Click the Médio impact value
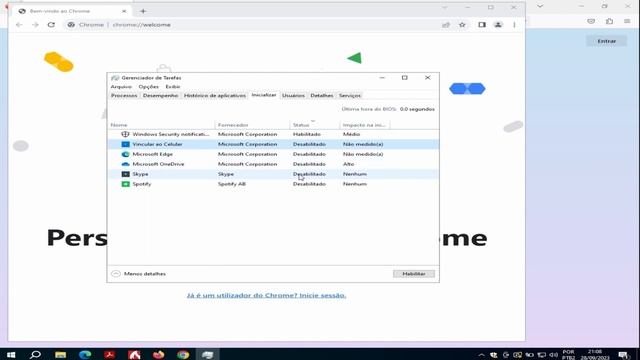The image size is (640, 360). 351,134
